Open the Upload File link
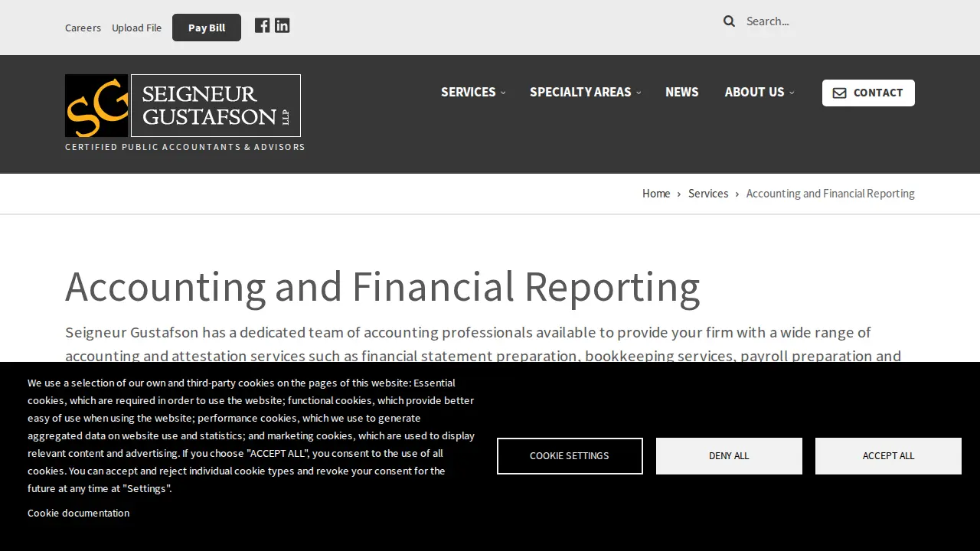The image size is (980, 551). tap(136, 28)
